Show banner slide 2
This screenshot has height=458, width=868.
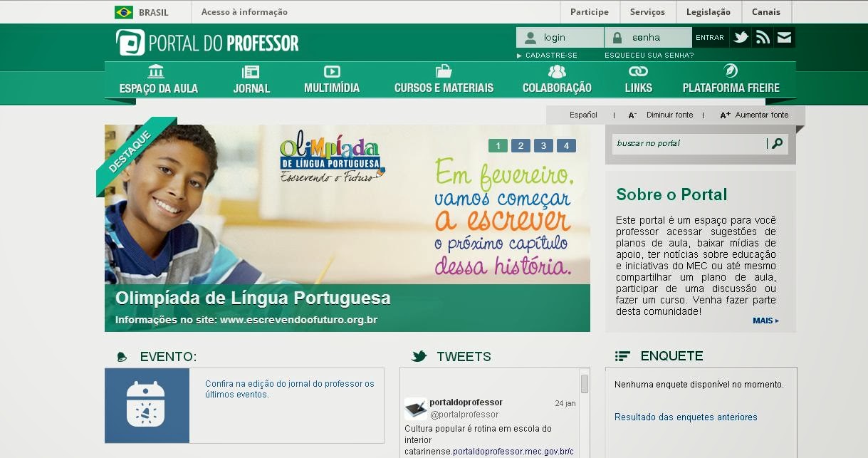click(521, 146)
